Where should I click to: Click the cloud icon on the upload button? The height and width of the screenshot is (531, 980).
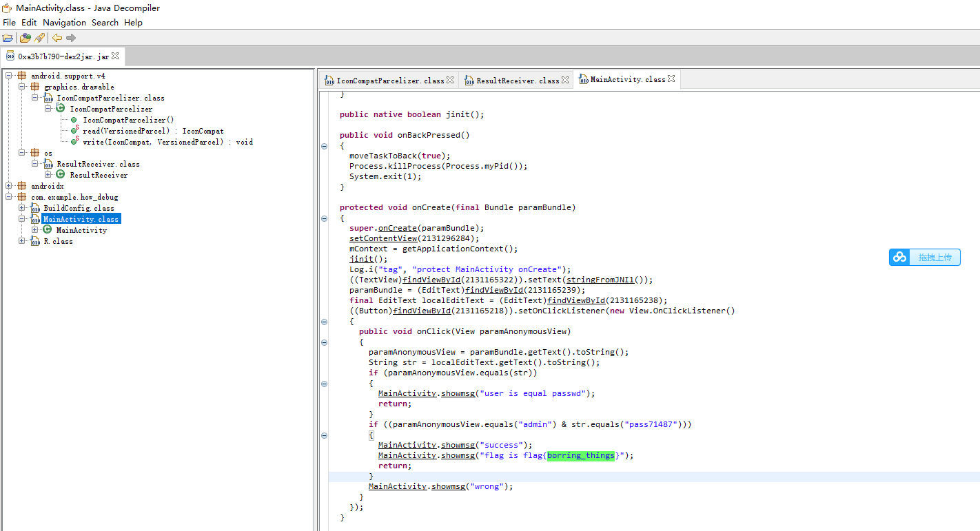[900, 258]
